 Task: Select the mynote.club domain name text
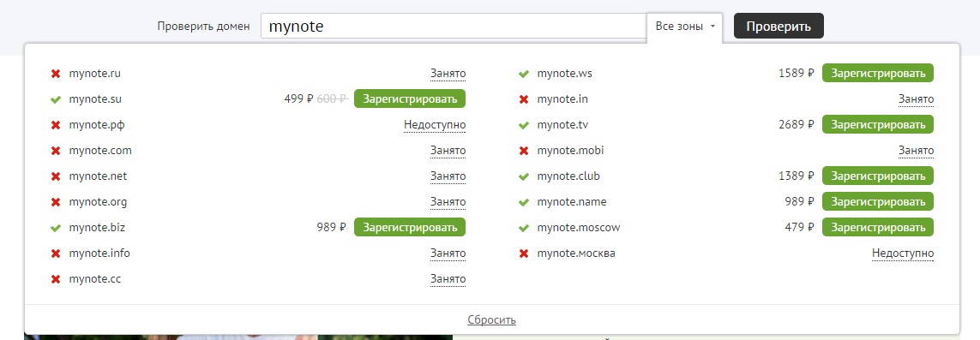568,176
